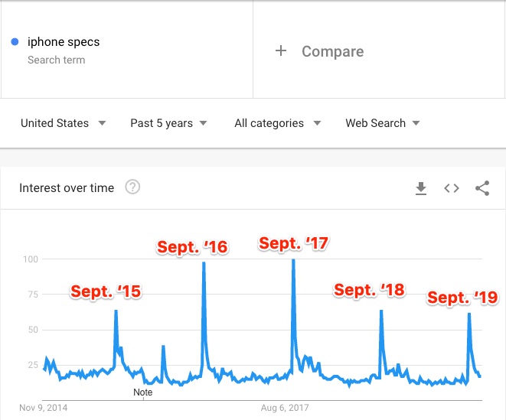Click the Sept. '16 spike on the chart

click(x=204, y=264)
